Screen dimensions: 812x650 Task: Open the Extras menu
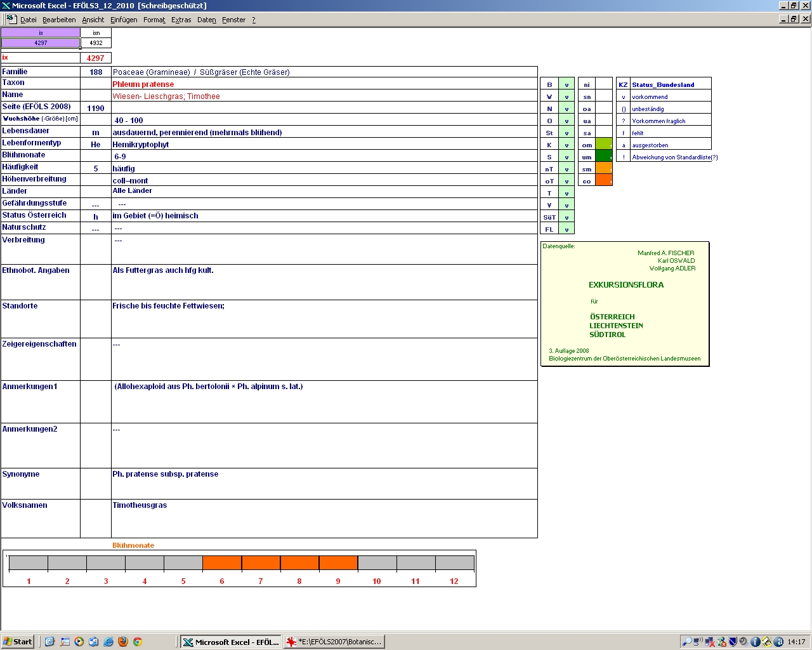(x=181, y=20)
